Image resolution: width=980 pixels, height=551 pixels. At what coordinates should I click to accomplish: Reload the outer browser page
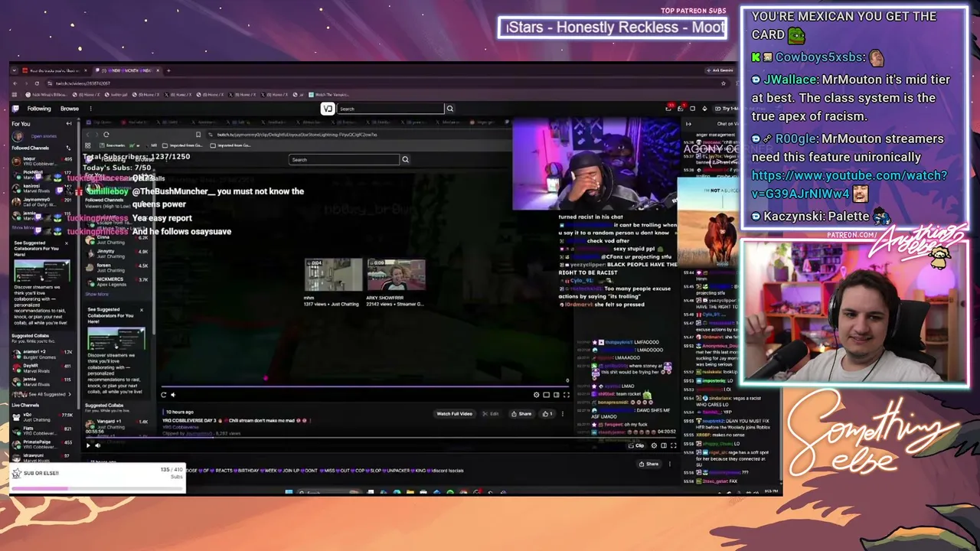pyautogui.click(x=36, y=83)
